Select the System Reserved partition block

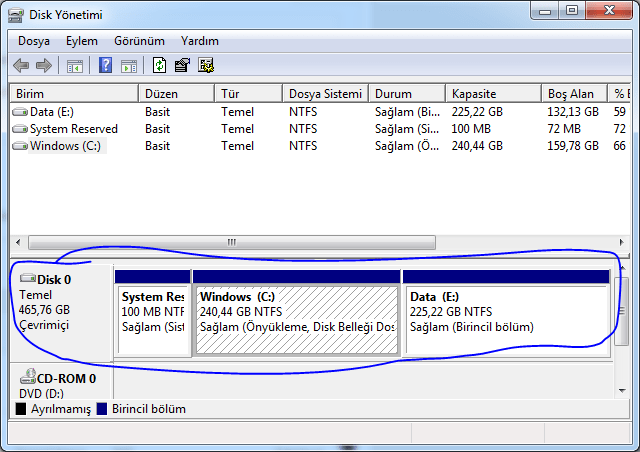[x=153, y=314]
